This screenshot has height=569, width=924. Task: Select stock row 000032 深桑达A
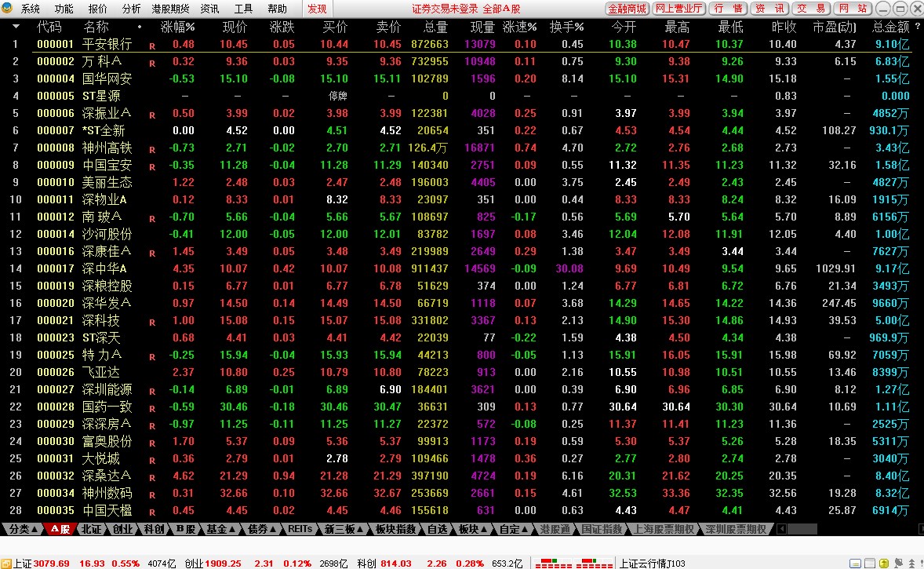(462, 476)
